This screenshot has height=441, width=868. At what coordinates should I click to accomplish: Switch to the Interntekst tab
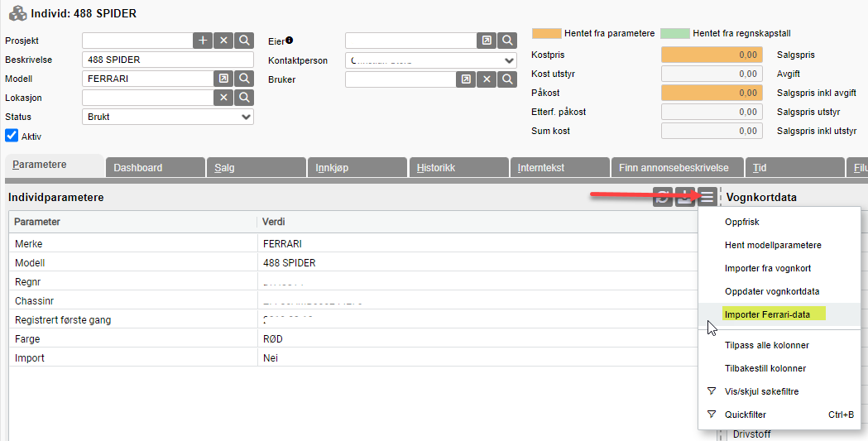pos(560,168)
